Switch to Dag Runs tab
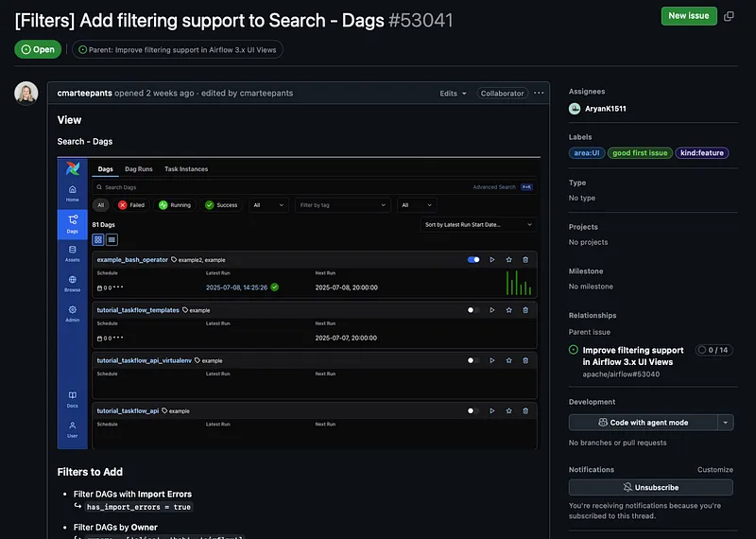Screen dimensions: 756x539 138,169
